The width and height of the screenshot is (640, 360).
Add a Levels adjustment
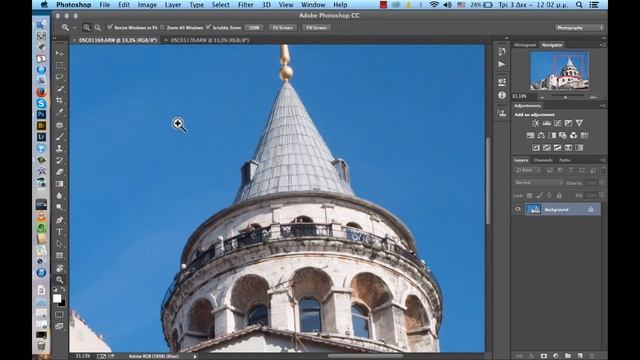coord(547,123)
